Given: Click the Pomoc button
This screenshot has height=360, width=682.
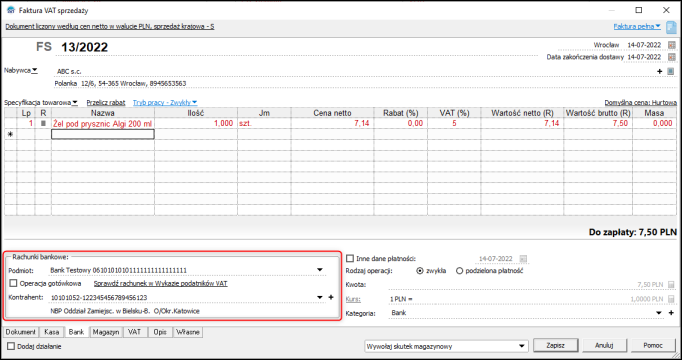Looking at the screenshot, I should coord(653,346).
